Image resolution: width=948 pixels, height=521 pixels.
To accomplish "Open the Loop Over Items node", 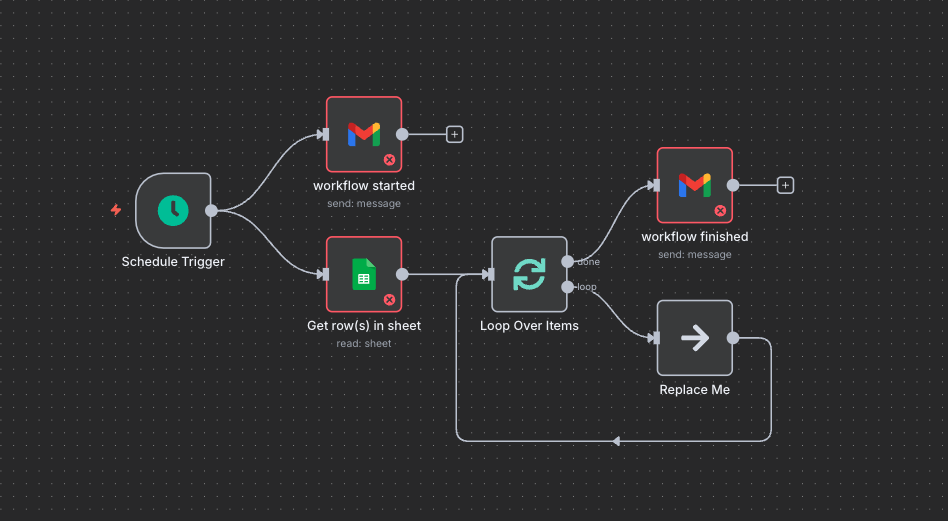I will click(x=529, y=274).
